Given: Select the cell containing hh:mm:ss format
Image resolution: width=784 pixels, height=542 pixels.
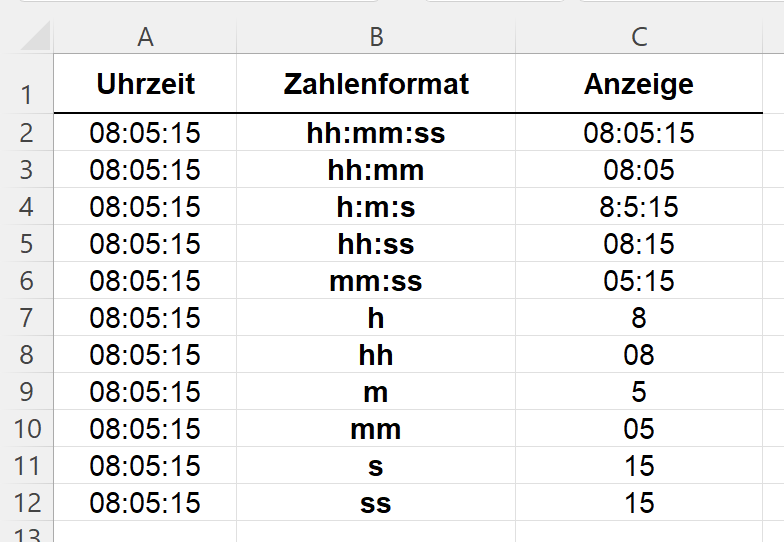Looking at the screenshot, I should point(376,133).
